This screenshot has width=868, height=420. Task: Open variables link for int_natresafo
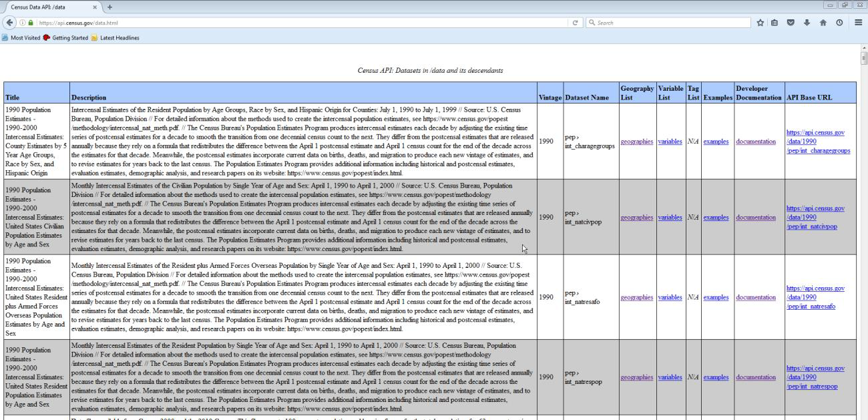[670, 297]
